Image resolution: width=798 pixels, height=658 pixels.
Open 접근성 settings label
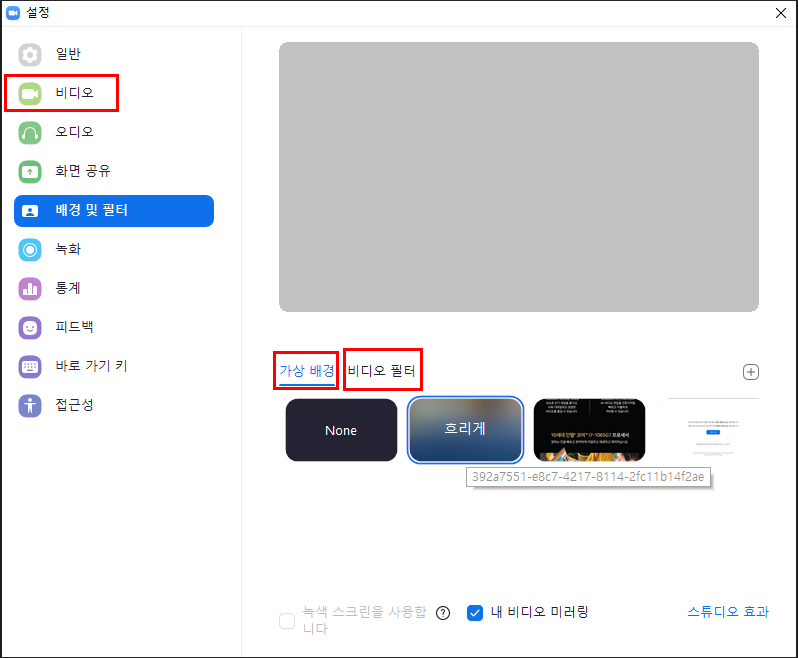[74, 405]
